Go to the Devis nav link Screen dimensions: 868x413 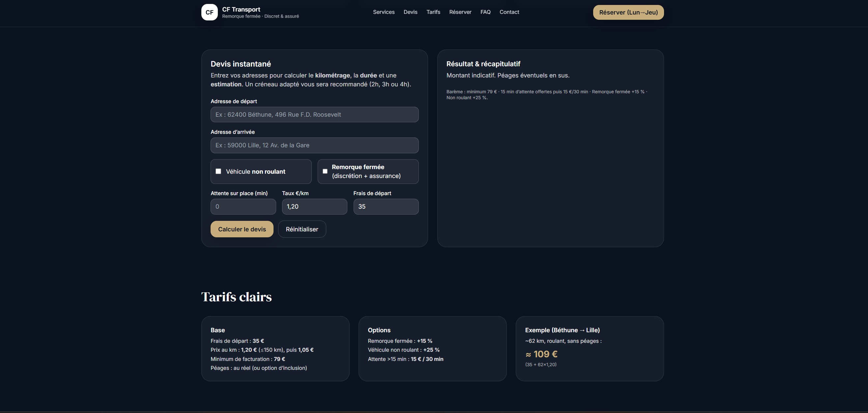point(410,12)
